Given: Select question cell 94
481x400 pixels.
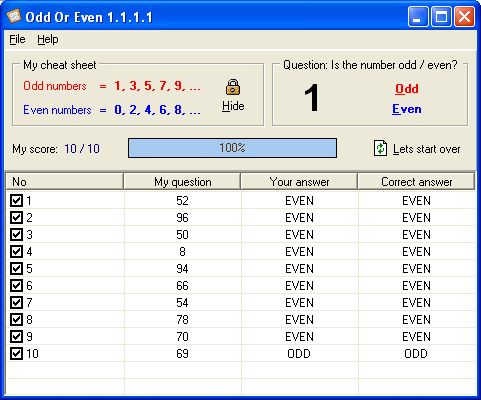Looking at the screenshot, I should click(182, 269).
